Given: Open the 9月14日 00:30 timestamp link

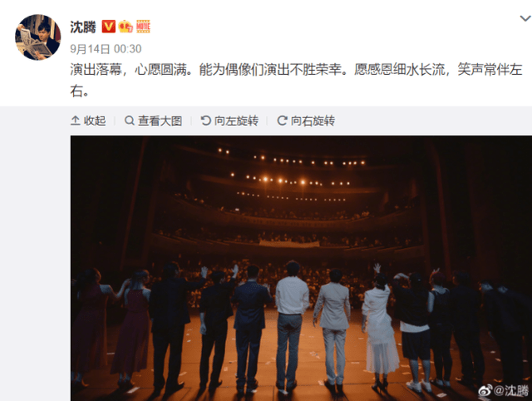Looking at the screenshot, I should tap(106, 49).
